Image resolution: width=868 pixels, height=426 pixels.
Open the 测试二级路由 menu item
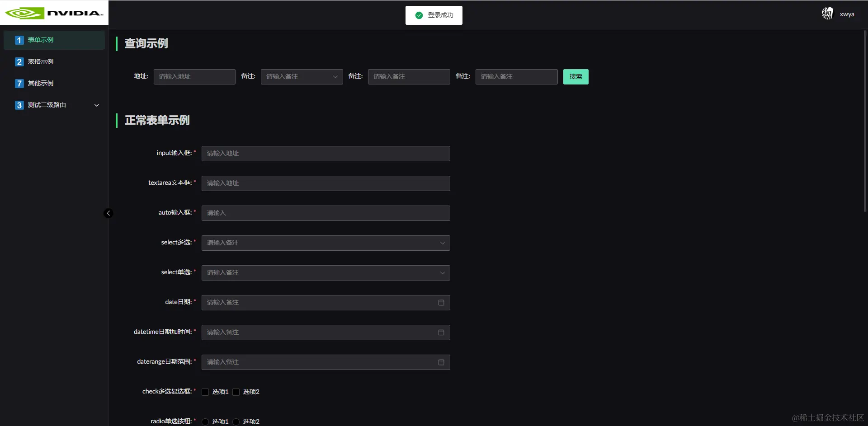(54, 105)
